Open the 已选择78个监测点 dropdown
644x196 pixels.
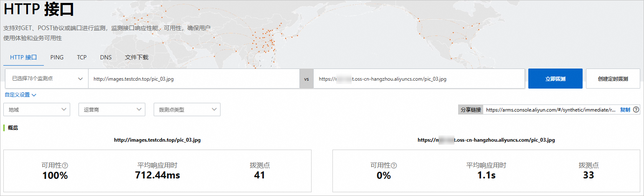coord(47,79)
